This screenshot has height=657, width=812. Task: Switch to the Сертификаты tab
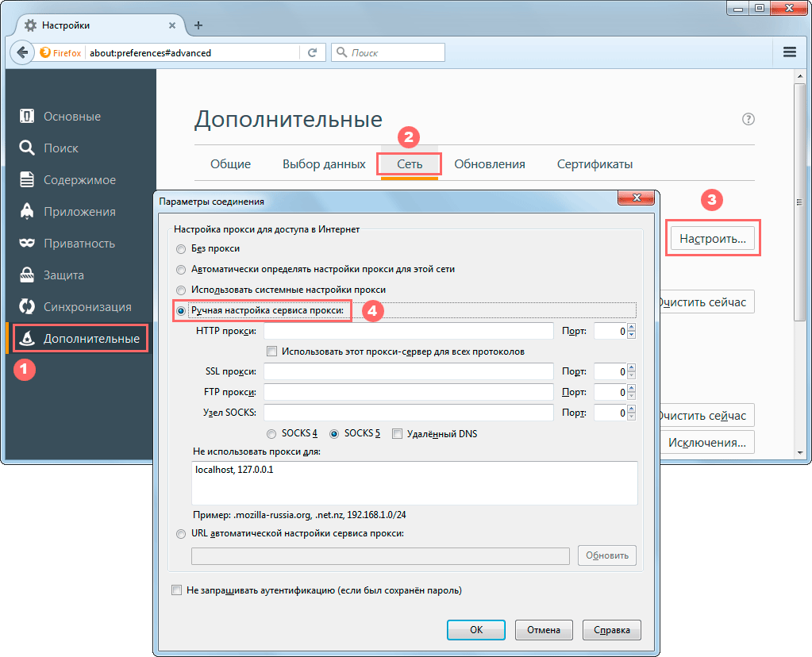pos(595,164)
